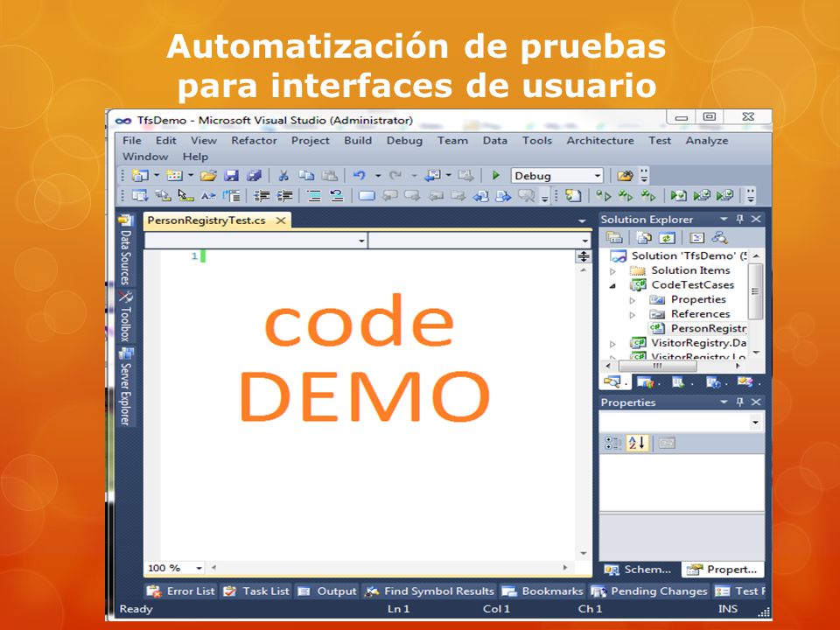The image size is (840, 630).
Task: Click the View Class Diagram icon in Solution Explorer
Action: (x=719, y=238)
